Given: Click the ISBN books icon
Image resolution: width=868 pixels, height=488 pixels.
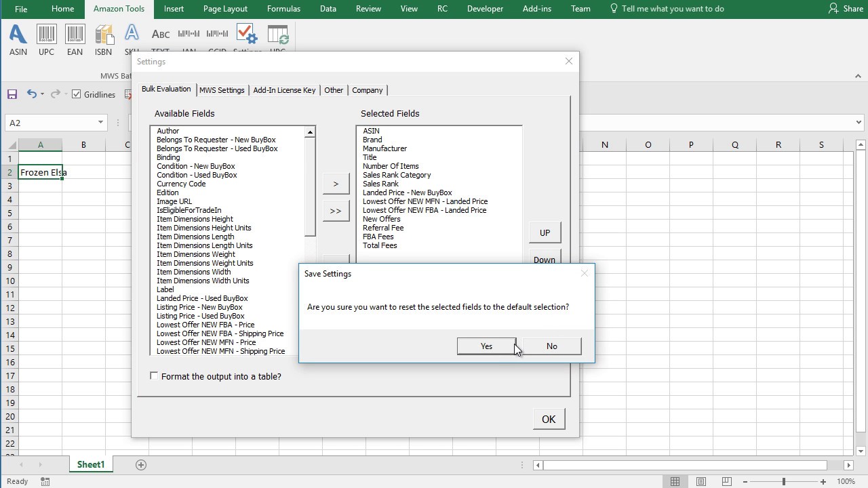Looking at the screenshot, I should pos(103,39).
